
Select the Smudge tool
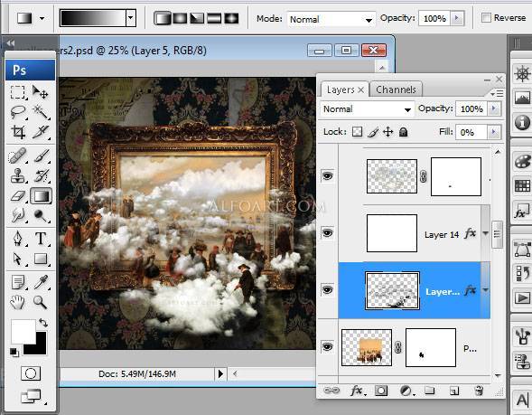click(18, 215)
